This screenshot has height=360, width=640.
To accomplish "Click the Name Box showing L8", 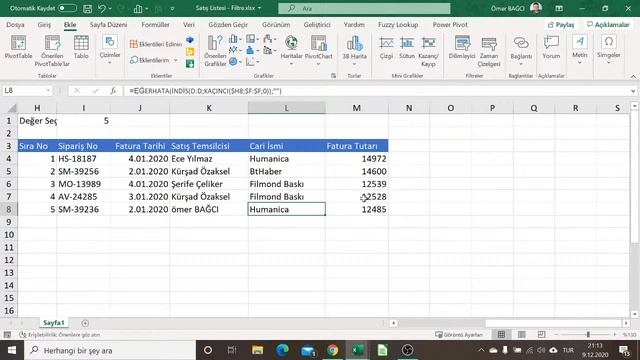I will (27, 91).
